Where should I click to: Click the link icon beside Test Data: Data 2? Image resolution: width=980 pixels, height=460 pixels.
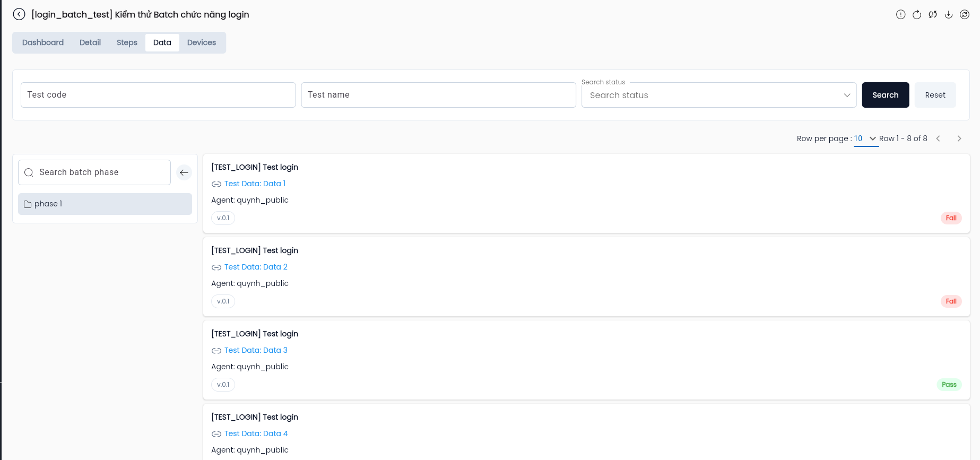[216, 267]
